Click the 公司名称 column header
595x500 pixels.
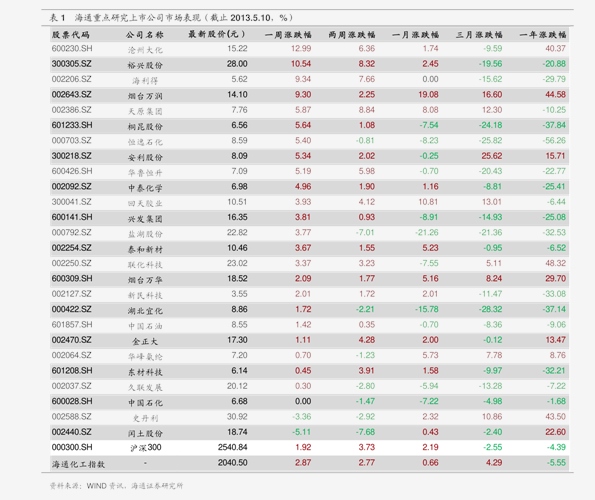(145, 35)
